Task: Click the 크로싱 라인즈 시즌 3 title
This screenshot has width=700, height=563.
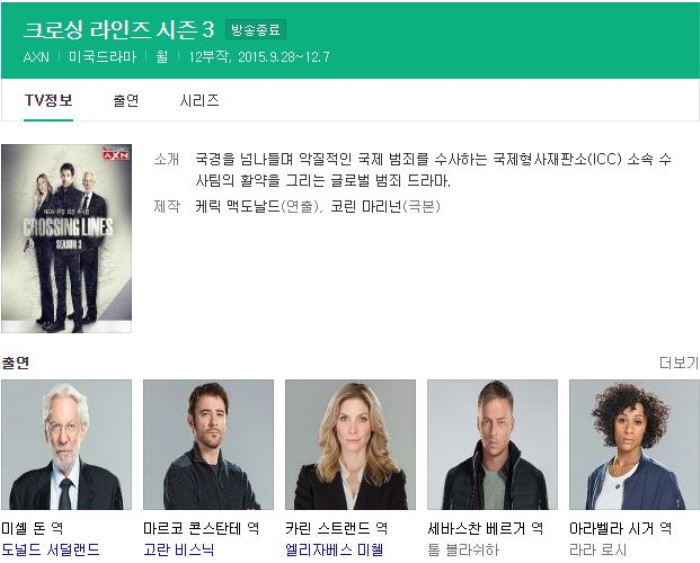Action: pos(119,30)
